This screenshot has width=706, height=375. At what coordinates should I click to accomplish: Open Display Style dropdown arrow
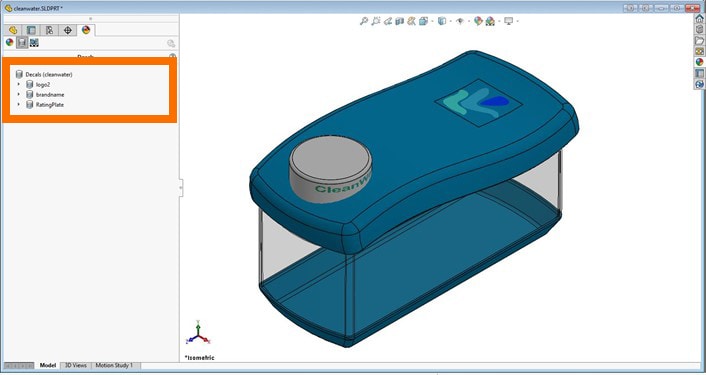(450, 21)
